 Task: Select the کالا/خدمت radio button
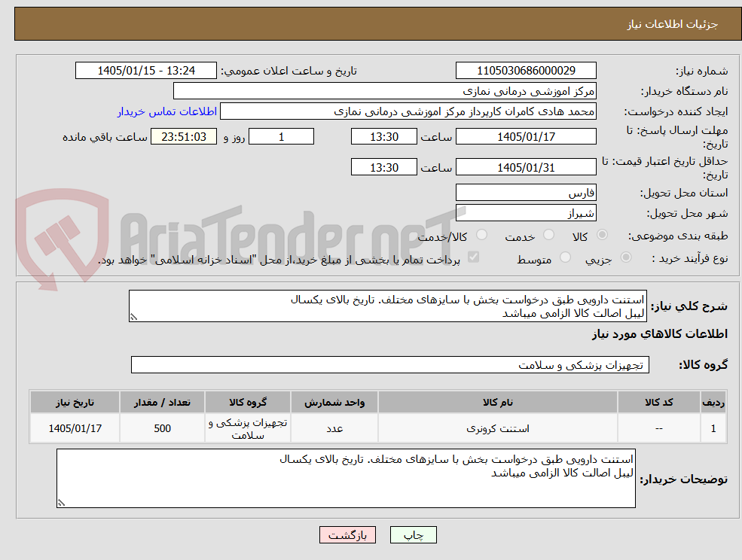click(x=481, y=235)
